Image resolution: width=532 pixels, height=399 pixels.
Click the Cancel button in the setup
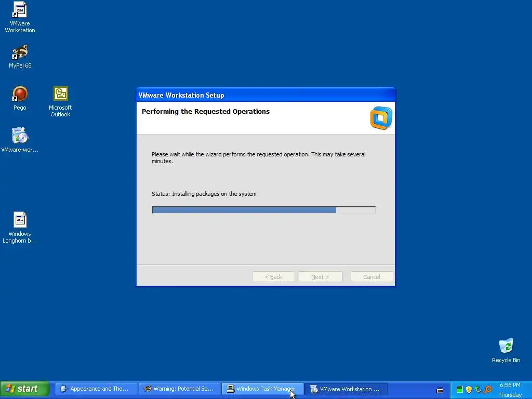coord(372,277)
